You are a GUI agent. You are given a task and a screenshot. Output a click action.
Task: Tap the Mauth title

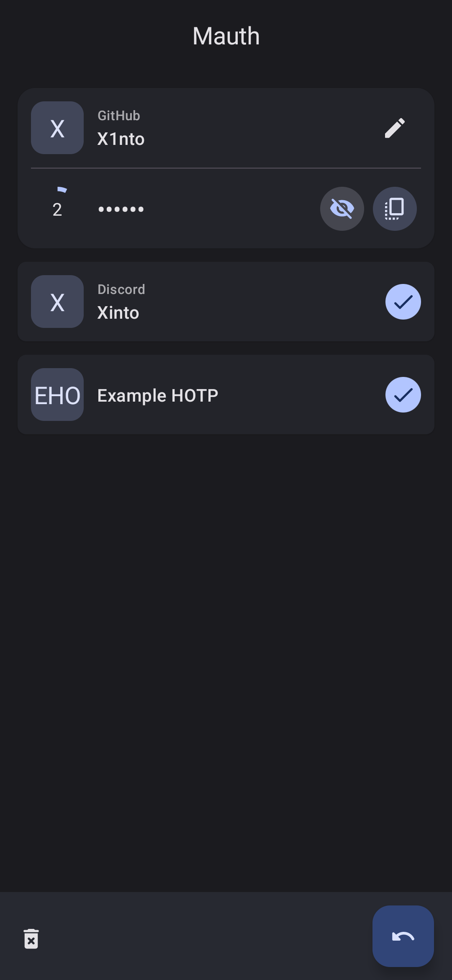226,36
